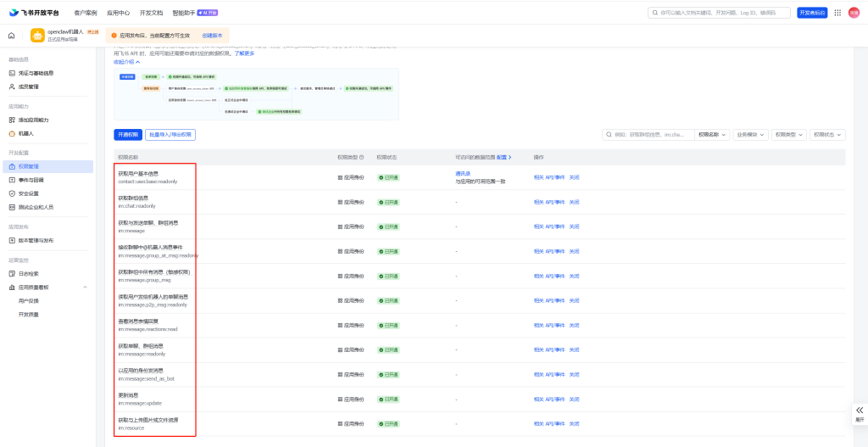The image size is (868, 447).
Task: Collapse the intro via 收起介绍
Action: point(127,62)
